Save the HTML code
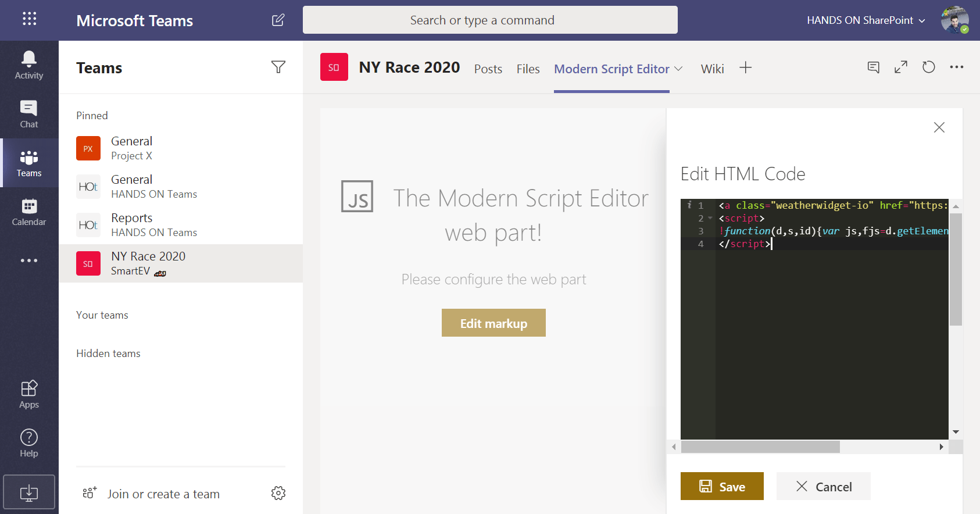This screenshot has height=514, width=980. pyautogui.click(x=722, y=486)
